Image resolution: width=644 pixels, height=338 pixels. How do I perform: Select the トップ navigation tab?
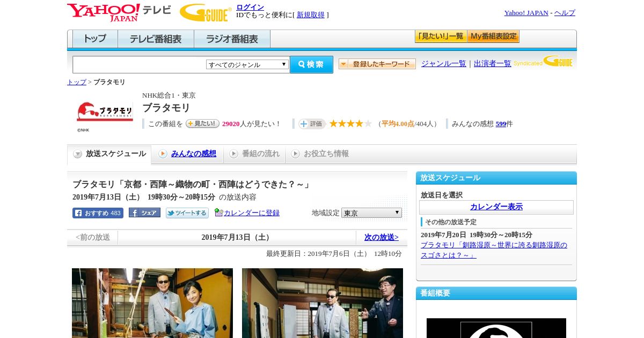point(95,39)
